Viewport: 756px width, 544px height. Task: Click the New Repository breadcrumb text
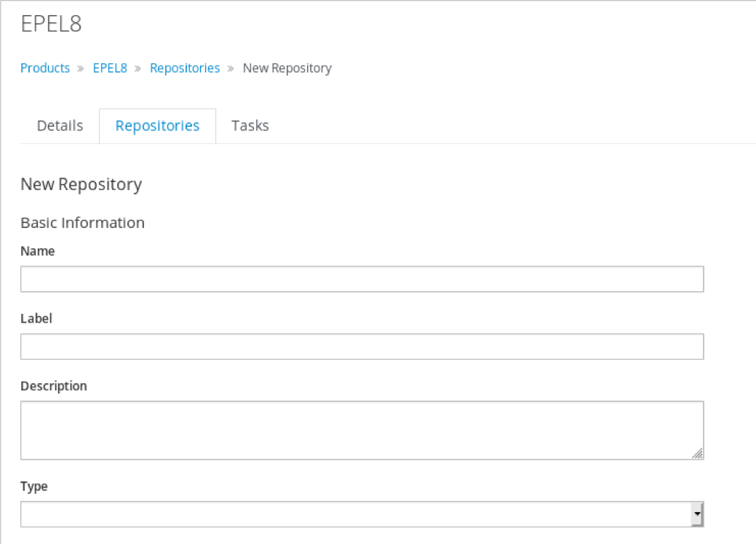tap(287, 68)
